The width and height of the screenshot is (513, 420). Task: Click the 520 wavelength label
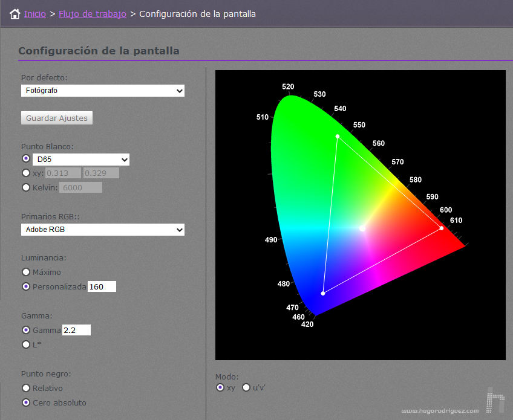click(288, 86)
